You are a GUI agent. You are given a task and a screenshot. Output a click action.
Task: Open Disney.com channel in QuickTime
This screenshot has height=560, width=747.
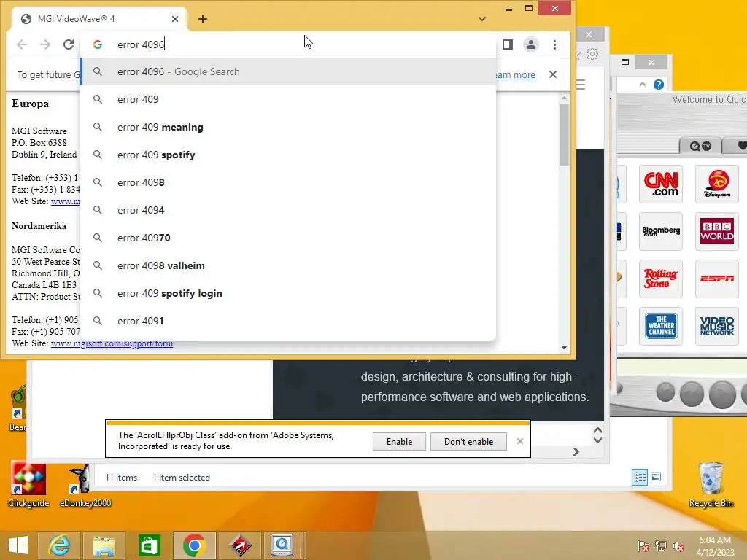[x=717, y=184]
